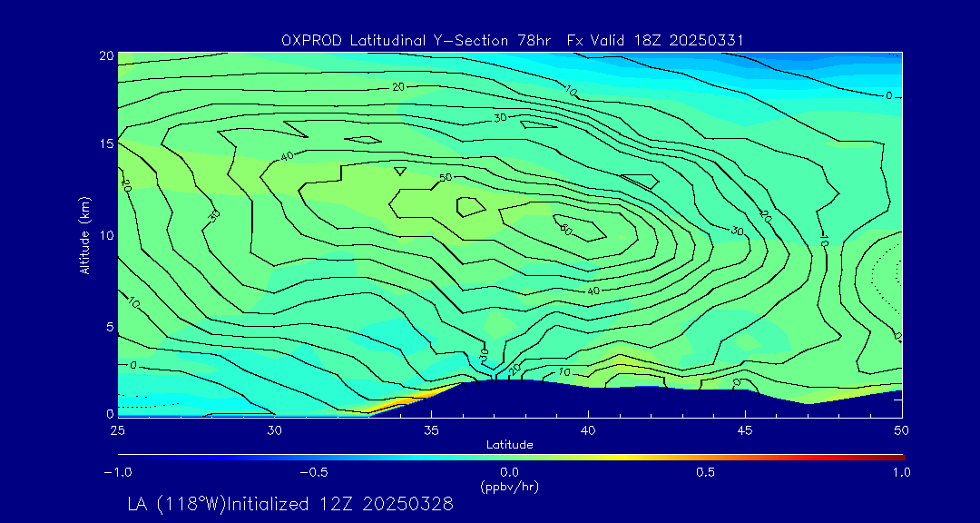Click the "Altitude (km)" vertical axis label

tap(85, 234)
